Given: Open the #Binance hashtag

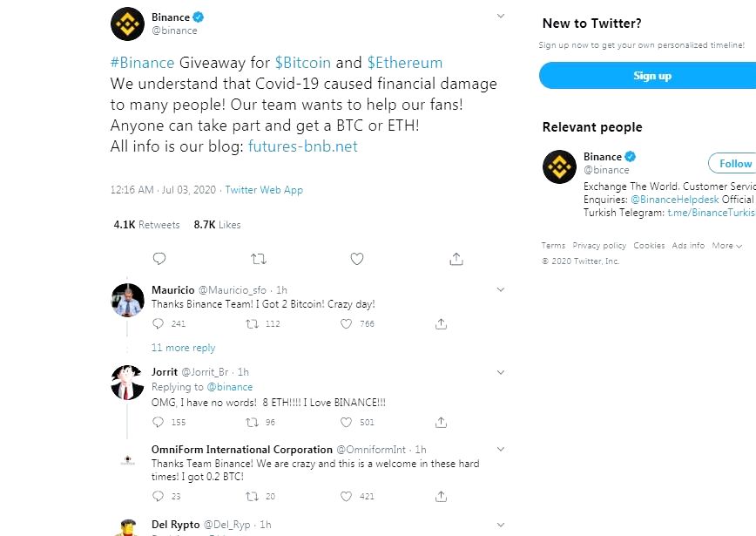Looking at the screenshot, I should tap(142, 63).
